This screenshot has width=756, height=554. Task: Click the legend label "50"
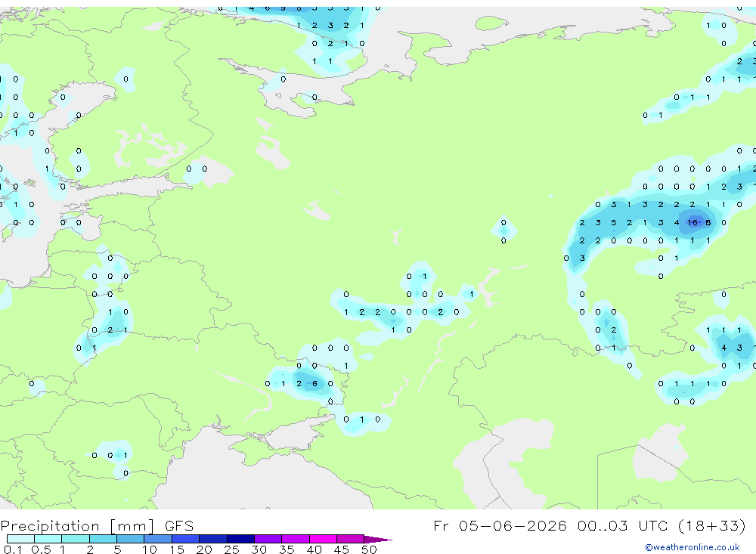[x=369, y=549]
